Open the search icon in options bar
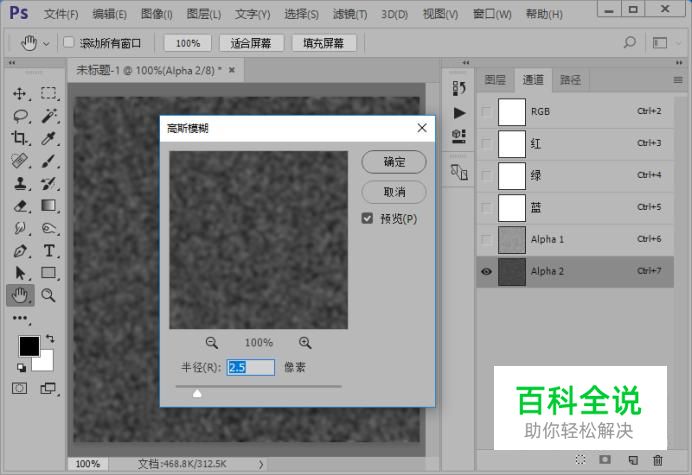 pyautogui.click(x=630, y=42)
